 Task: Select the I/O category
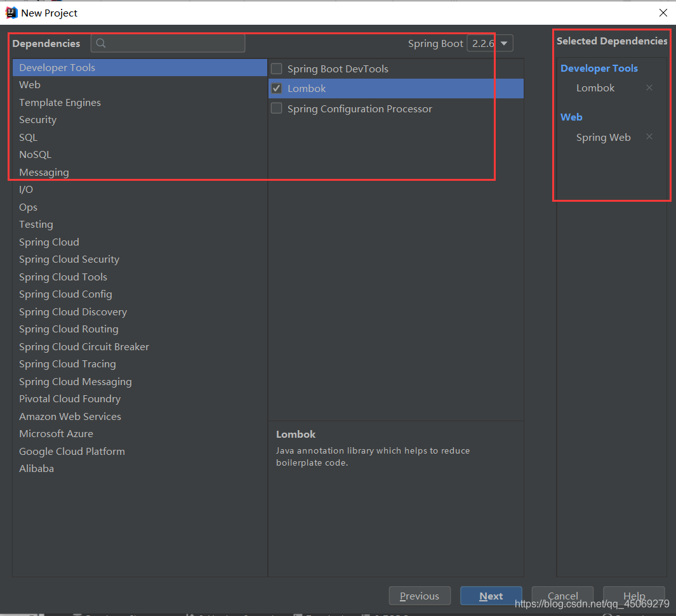point(140,190)
